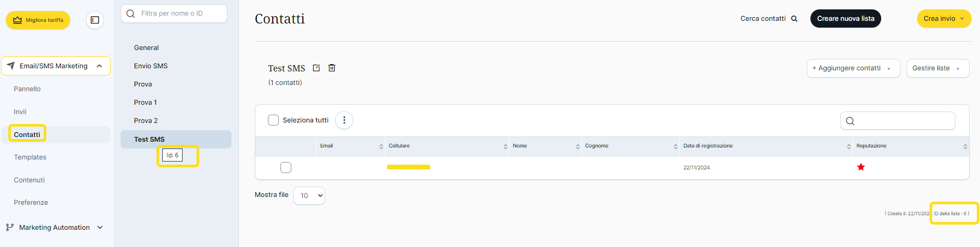This screenshot has height=247, width=980.
Task: Toggle the sidebar collapse icon
Action: (95, 20)
